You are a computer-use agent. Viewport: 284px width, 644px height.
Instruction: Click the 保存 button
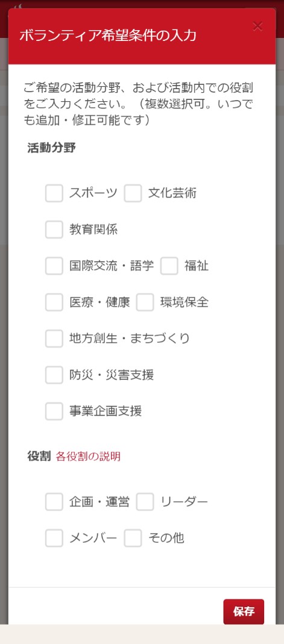(x=244, y=611)
